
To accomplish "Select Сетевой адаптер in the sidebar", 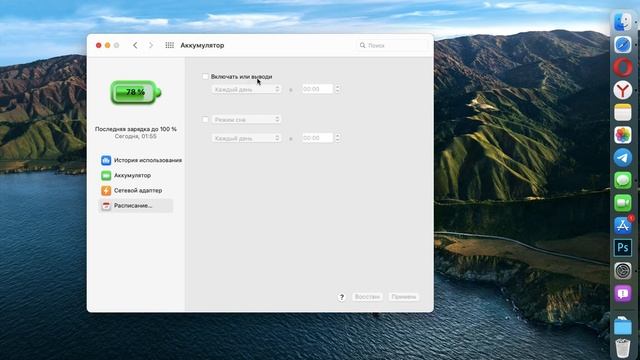I will [x=138, y=191].
